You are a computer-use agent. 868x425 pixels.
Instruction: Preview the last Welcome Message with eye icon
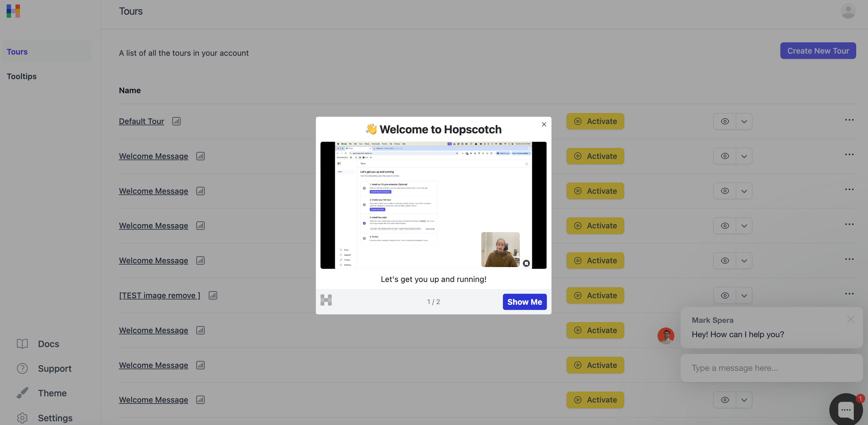coord(725,400)
